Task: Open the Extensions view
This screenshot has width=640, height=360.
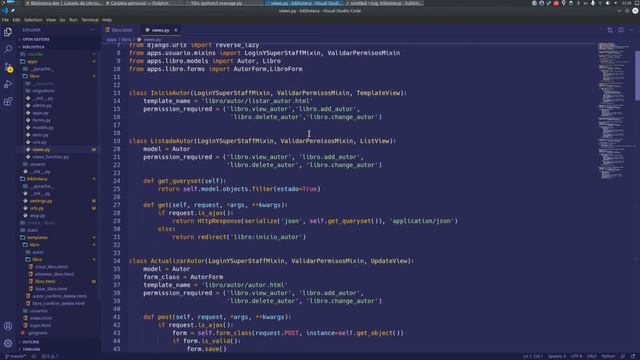Action: pos(8,102)
